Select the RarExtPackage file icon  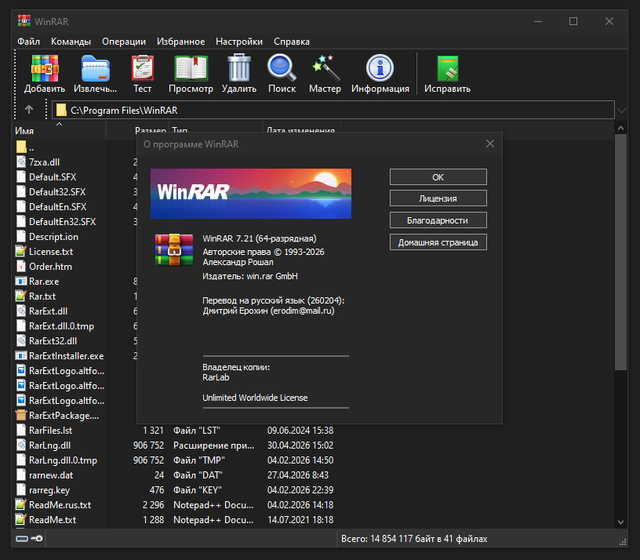click(x=21, y=416)
